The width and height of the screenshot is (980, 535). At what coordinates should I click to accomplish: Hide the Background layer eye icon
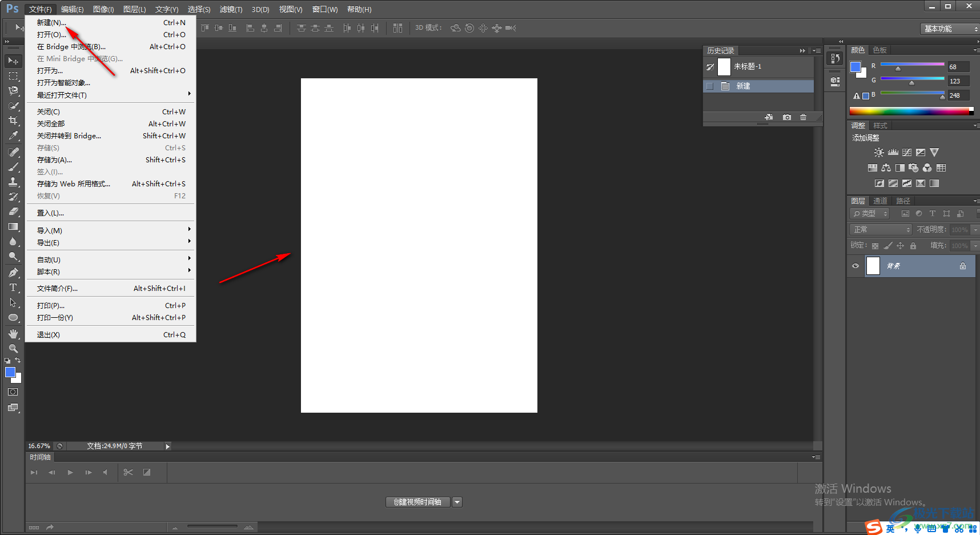point(856,266)
